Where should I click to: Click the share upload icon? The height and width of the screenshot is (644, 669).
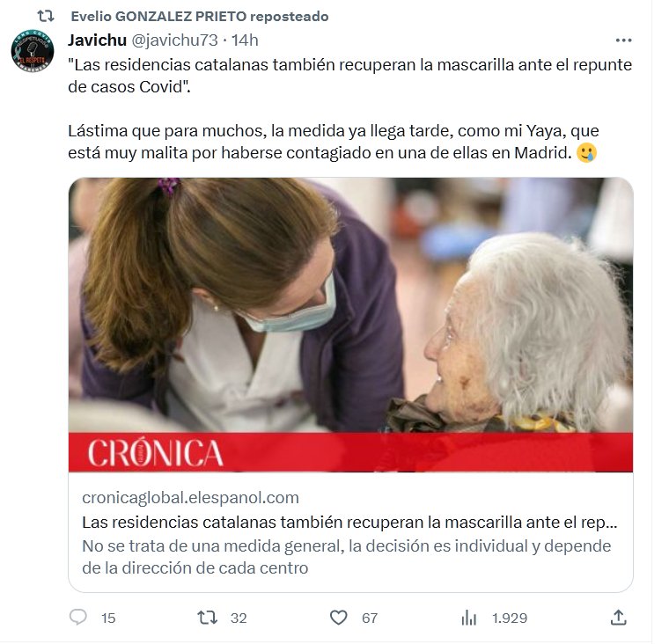[x=618, y=617]
